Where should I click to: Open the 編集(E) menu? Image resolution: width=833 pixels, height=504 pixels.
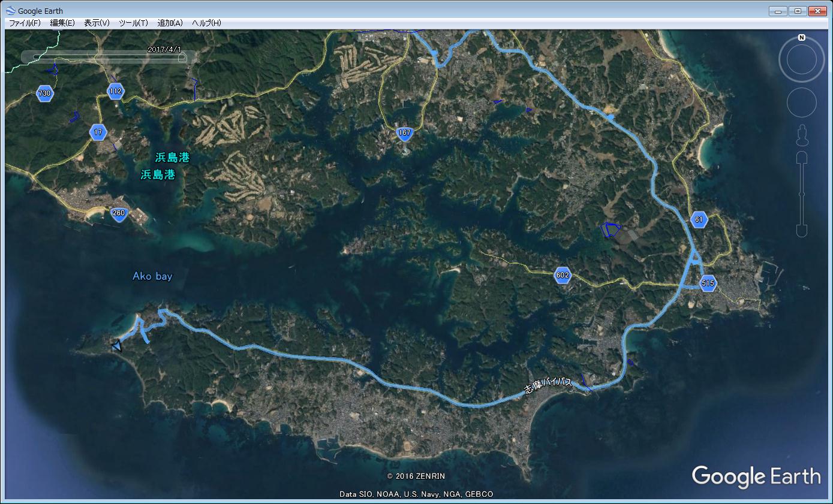[62, 23]
